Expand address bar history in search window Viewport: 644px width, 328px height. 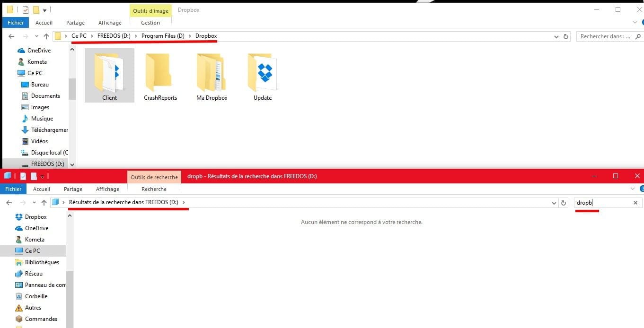tap(554, 203)
